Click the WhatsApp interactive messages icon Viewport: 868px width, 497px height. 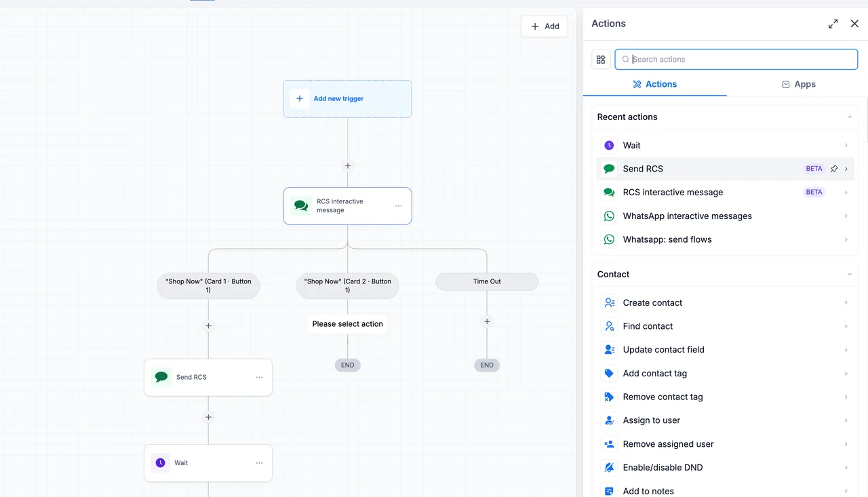(x=609, y=216)
